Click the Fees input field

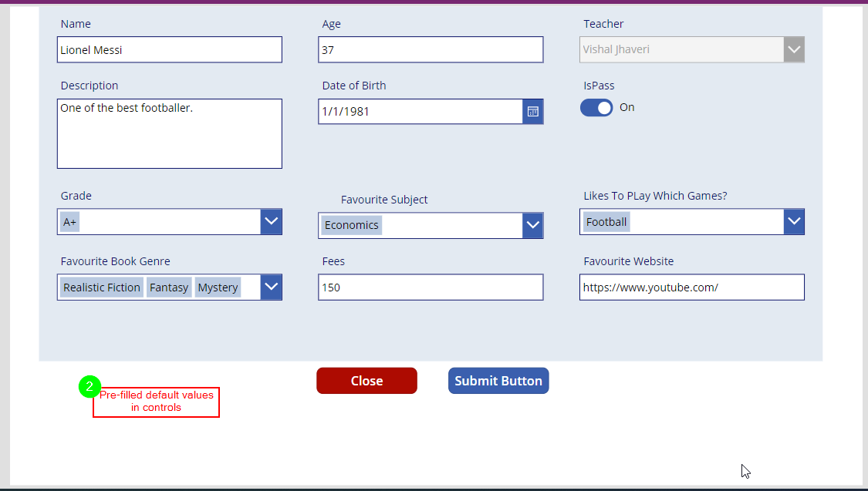431,288
